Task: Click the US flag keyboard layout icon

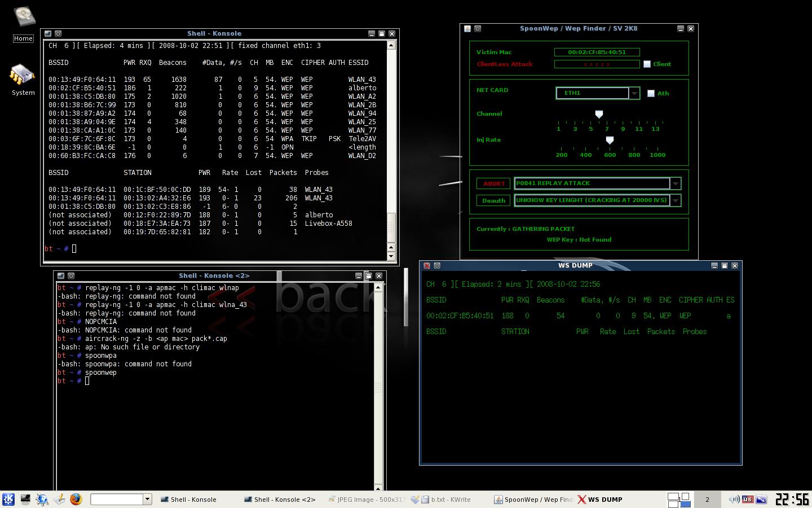Action: coord(748,500)
